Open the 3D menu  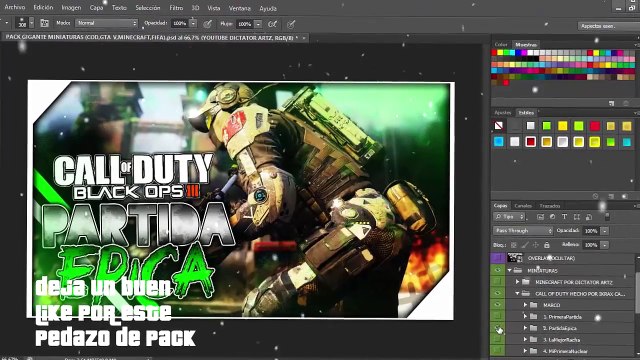click(x=196, y=8)
